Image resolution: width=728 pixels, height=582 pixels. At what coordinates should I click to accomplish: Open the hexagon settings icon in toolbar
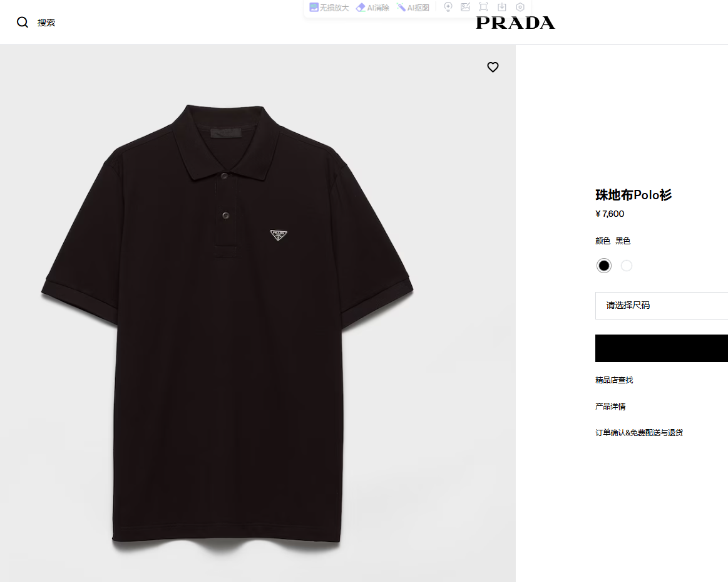(520, 7)
